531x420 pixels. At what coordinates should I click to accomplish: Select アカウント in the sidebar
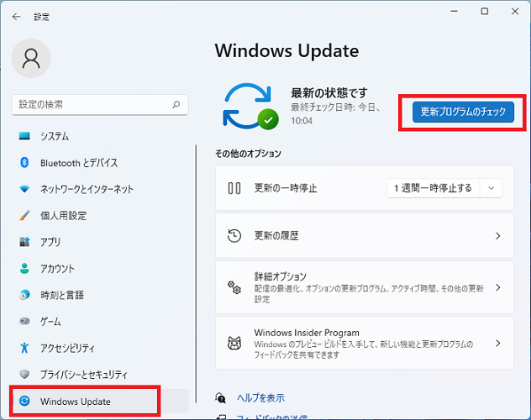100,268
